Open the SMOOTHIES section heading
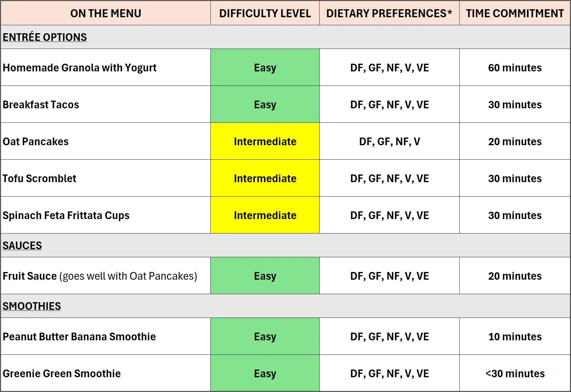This screenshot has width=571, height=392. [x=32, y=306]
